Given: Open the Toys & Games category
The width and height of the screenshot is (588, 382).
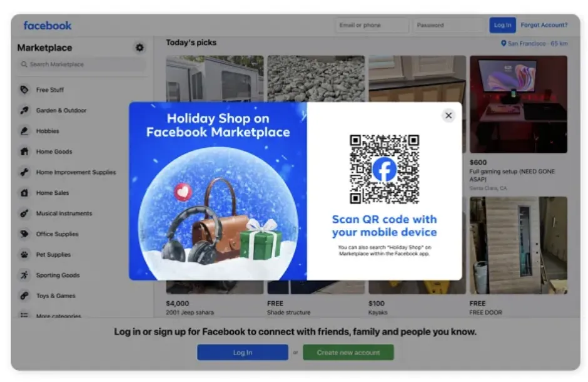Looking at the screenshot, I should pos(55,296).
